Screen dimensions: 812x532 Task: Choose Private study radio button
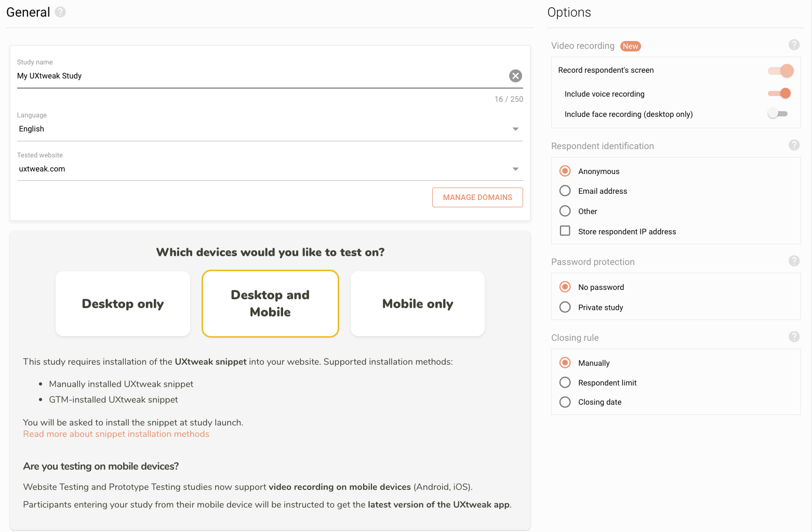click(x=565, y=307)
